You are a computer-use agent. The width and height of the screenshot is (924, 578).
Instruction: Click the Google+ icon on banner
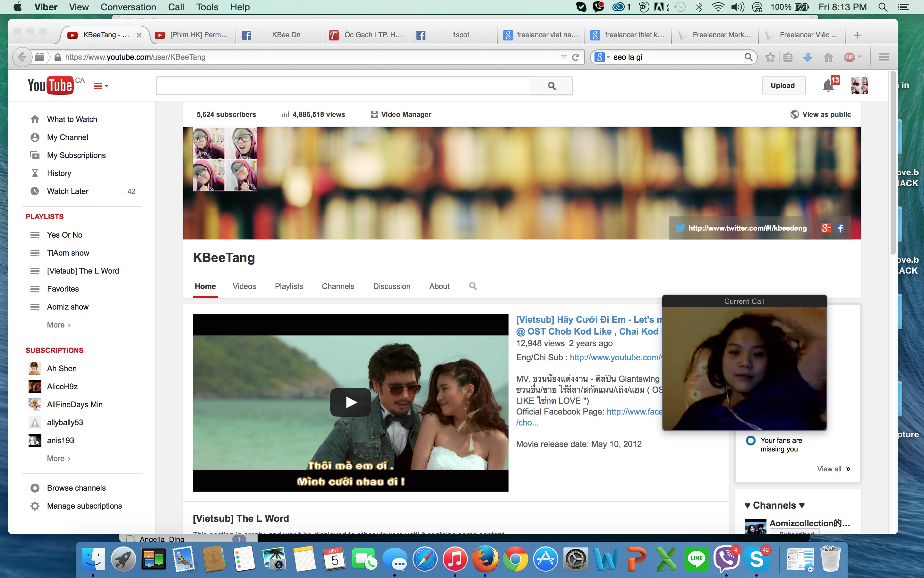(x=826, y=228)
